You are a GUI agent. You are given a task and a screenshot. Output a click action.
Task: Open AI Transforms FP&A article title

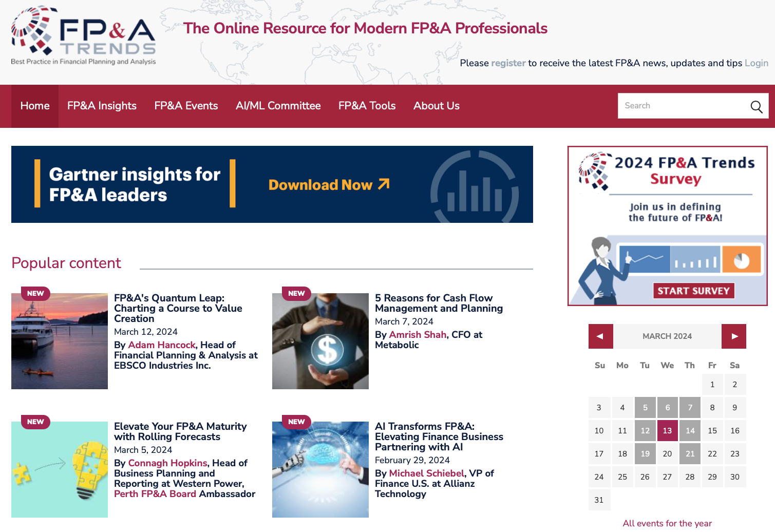[439, 436]
